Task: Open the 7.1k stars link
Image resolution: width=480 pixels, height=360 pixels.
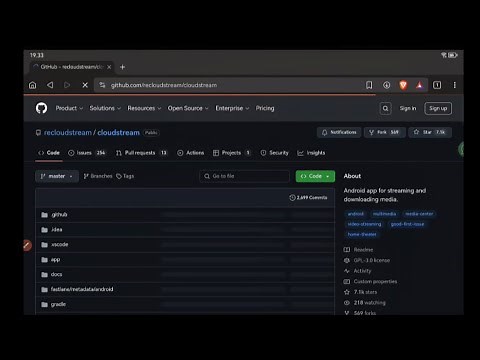Action: pos(361,292)
